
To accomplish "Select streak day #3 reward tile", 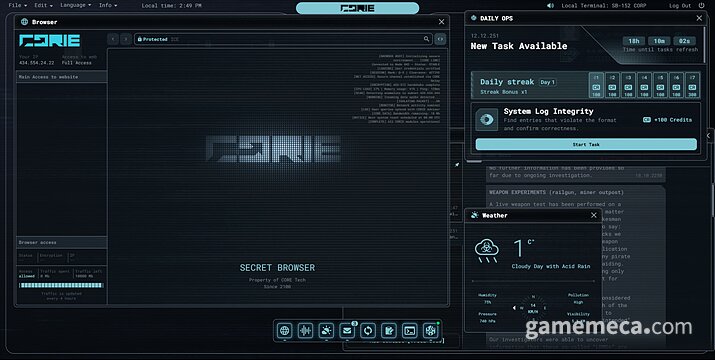I will point(628,85).
